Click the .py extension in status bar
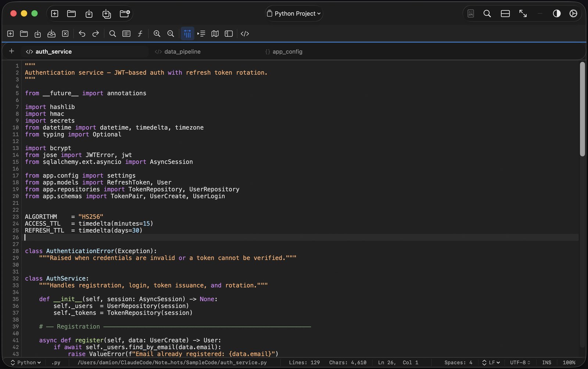The image size is (588, 369). pos(56,362)
